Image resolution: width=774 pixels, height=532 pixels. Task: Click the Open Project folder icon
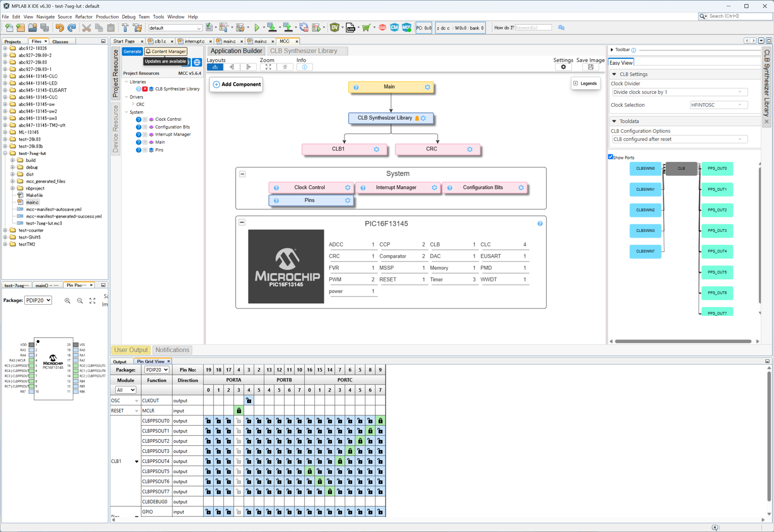(x=33, y=28)
